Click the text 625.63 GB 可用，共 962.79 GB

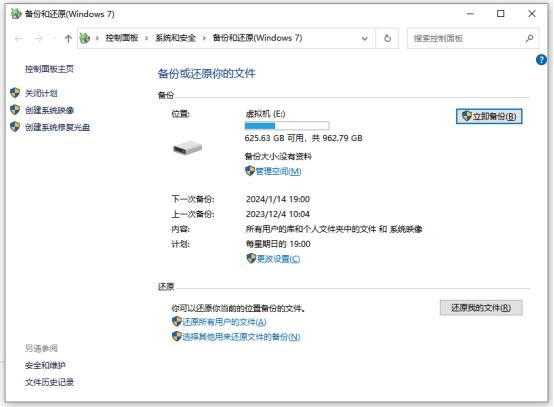(x=303, y=138)
